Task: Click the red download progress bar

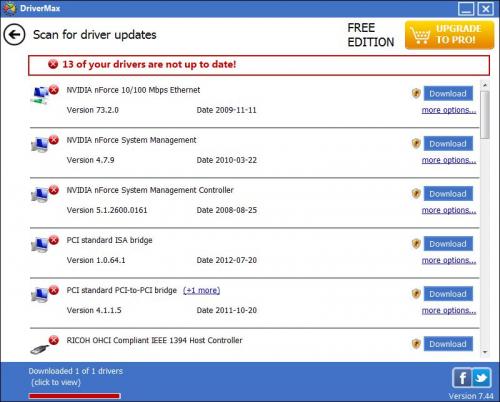Action: point(74,396)
